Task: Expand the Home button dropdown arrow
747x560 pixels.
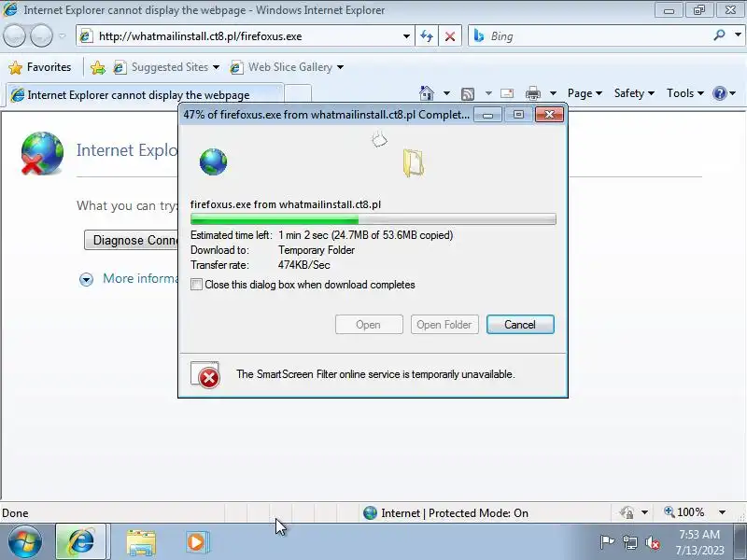Action: coord(446,93)
